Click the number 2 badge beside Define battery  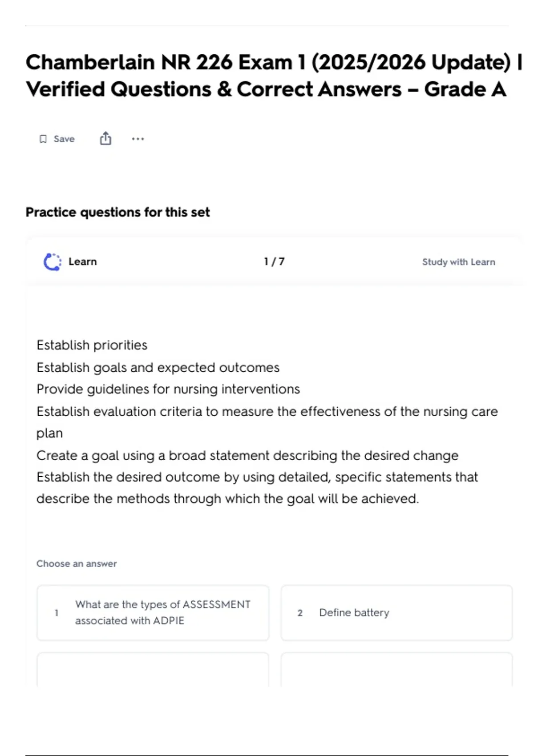[300, 613]
